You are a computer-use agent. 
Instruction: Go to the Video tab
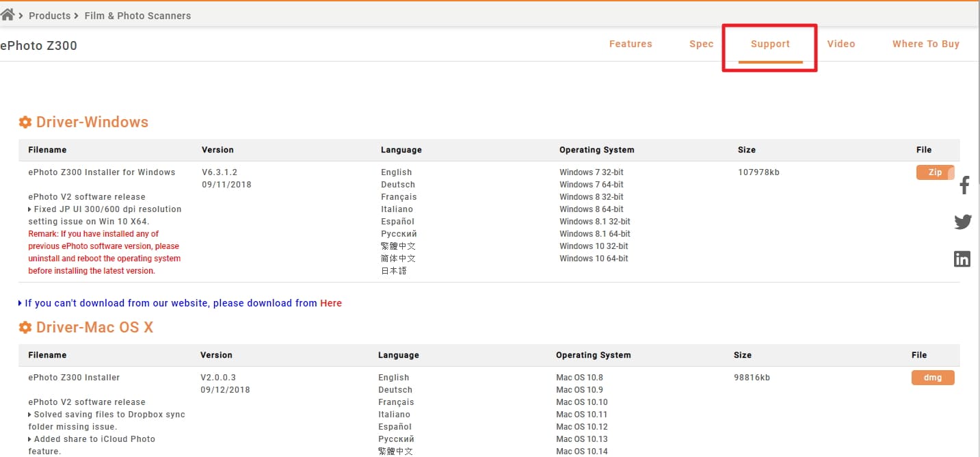[841, 44]
